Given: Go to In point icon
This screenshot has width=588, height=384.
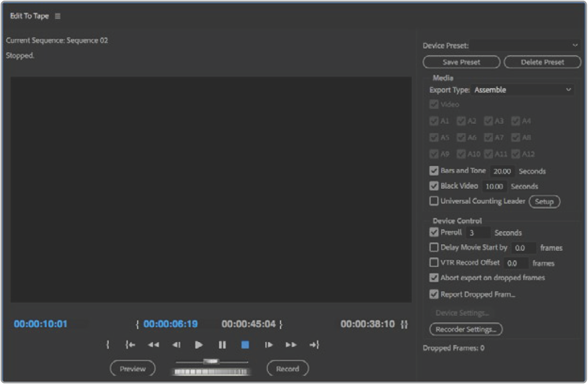Looking at the screenshot, I should click(x=130, y=345).
